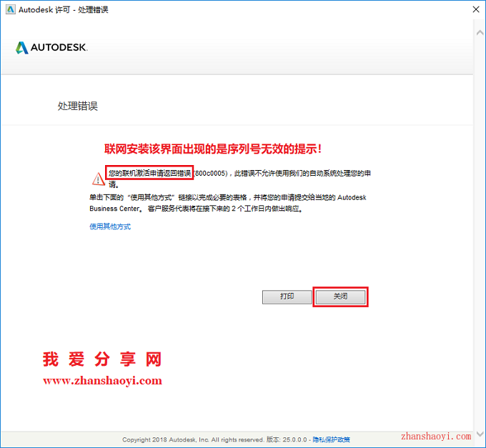Click the warning triangle icon
Viewport: 486px width, 448px height.
(x=99, y=179)
